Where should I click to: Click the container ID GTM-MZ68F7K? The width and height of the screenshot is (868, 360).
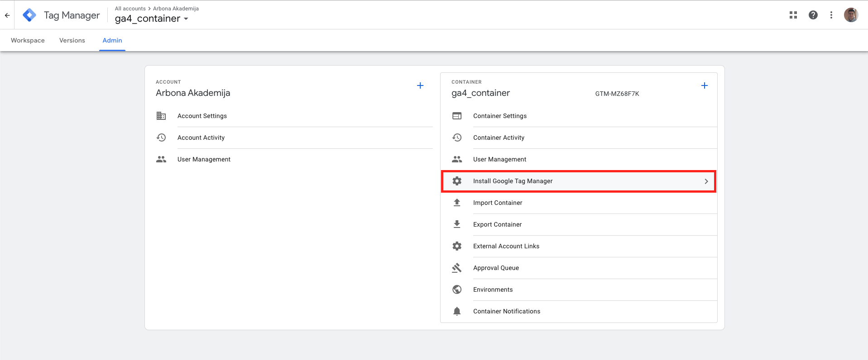[x=617, y=94]
